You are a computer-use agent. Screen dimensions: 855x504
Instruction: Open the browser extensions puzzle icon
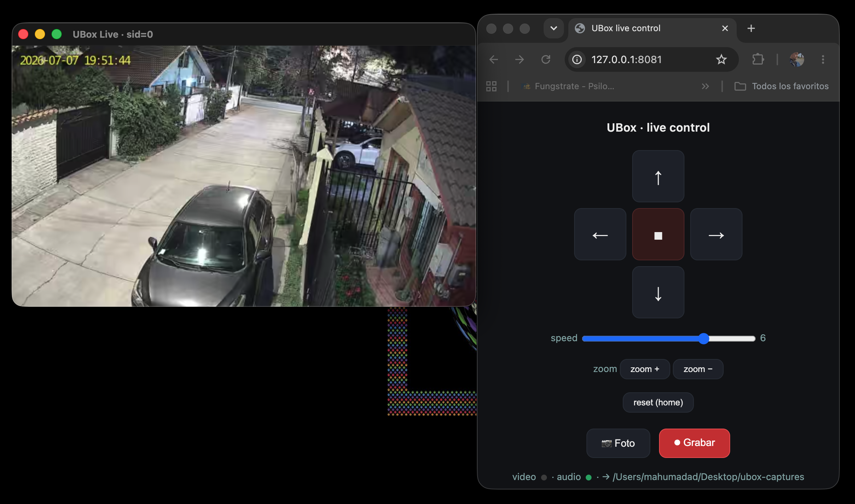point(758,59)
